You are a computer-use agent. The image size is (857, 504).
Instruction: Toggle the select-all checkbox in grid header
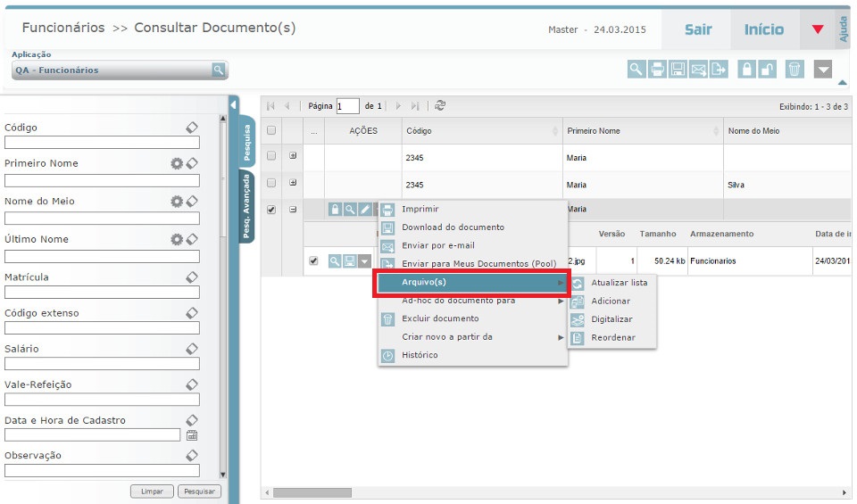point(271,130)
